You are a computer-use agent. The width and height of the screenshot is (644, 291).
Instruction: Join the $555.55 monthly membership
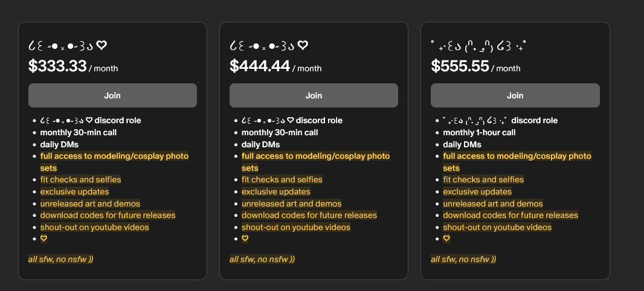pyautogui.click(x=515, y=95)
